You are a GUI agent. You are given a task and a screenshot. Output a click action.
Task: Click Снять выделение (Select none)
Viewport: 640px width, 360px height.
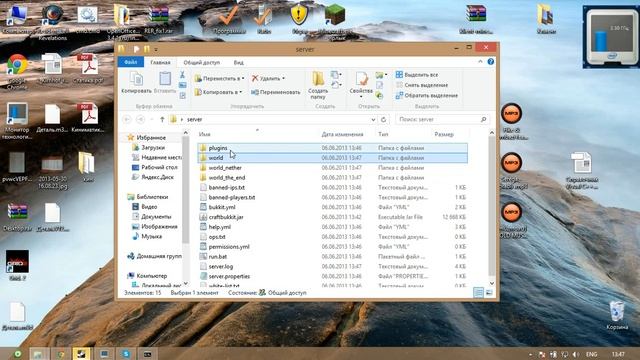pyautogui.click(x=422, y=85)
